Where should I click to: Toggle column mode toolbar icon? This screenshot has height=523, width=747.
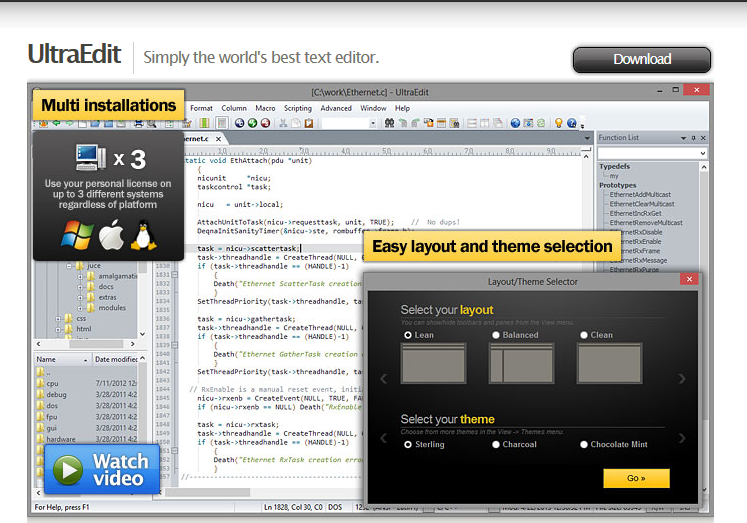(x=204, y=123)
